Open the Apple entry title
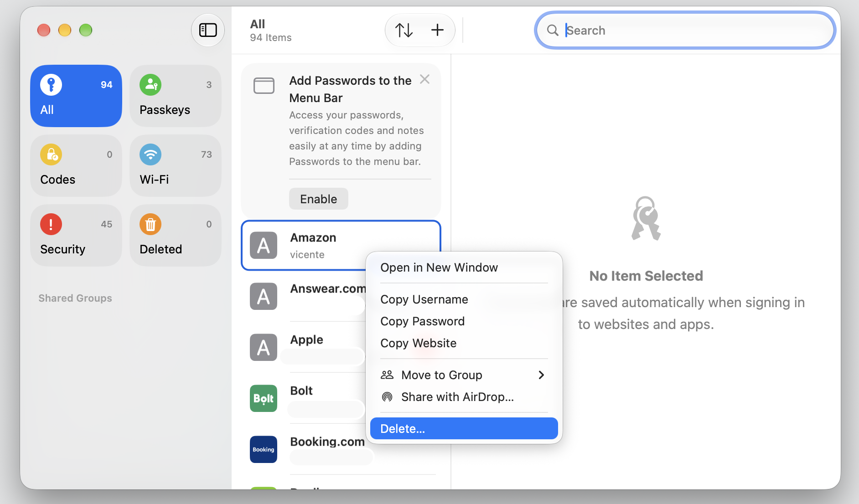 306,340
